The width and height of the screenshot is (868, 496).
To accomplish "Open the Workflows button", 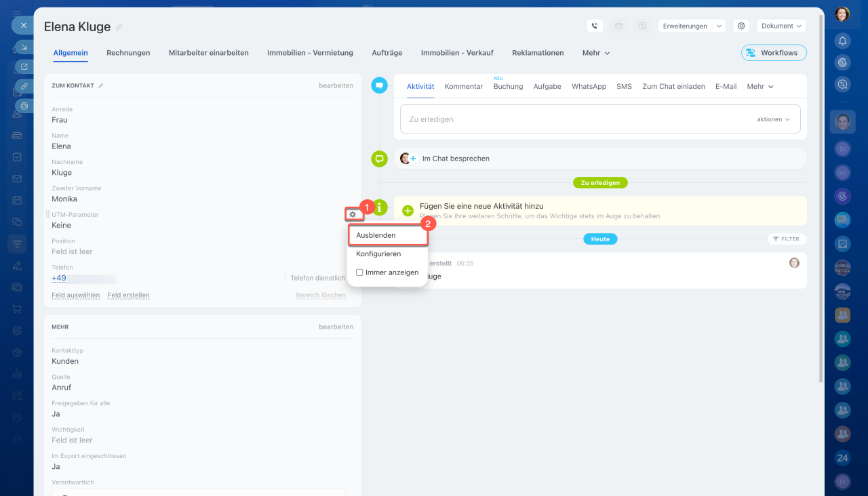I will [773, 53].
